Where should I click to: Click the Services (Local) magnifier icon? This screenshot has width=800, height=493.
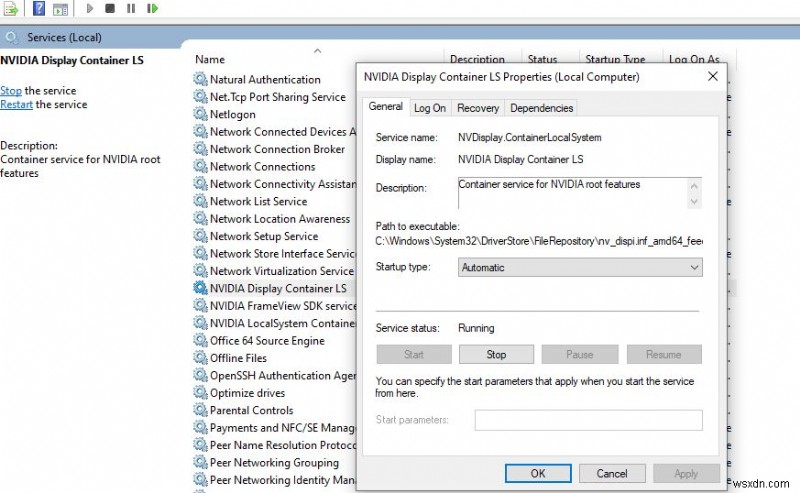[x=11, y=37]
